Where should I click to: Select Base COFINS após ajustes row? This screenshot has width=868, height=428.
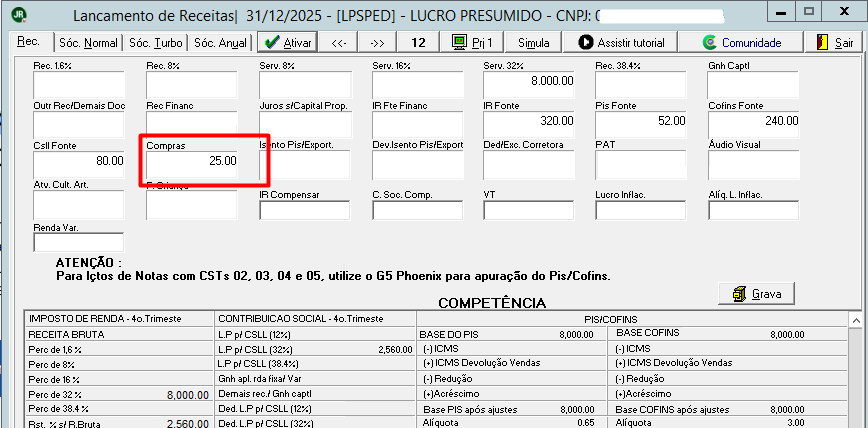727,410
